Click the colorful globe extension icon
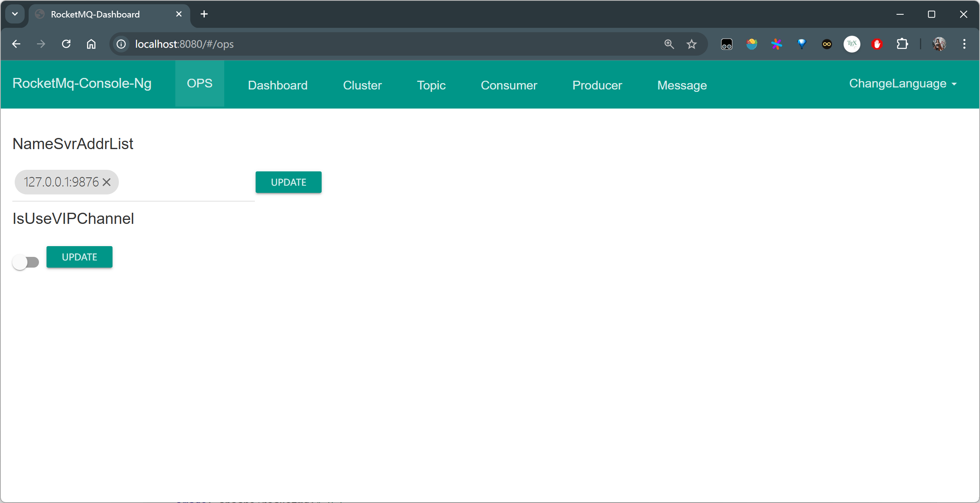Image resolution: width=980 pixels, height=503 pixels. [752, 44]
